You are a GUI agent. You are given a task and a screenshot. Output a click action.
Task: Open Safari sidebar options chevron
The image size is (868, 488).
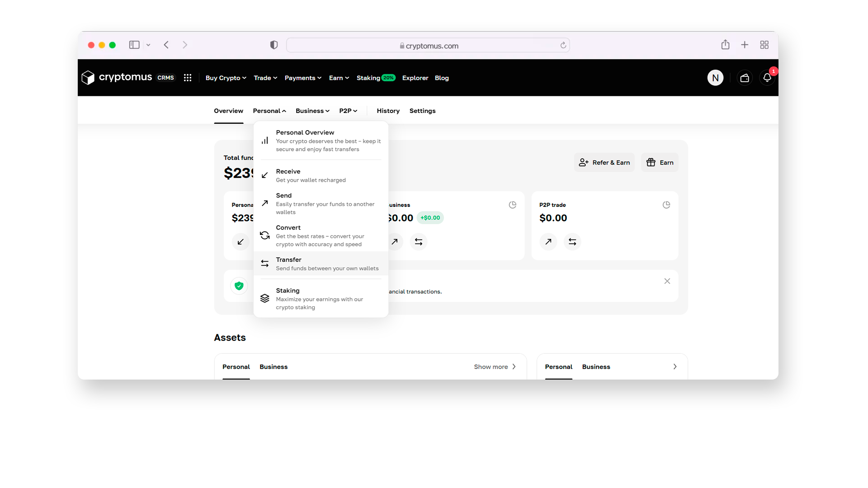tap(148, 45)
